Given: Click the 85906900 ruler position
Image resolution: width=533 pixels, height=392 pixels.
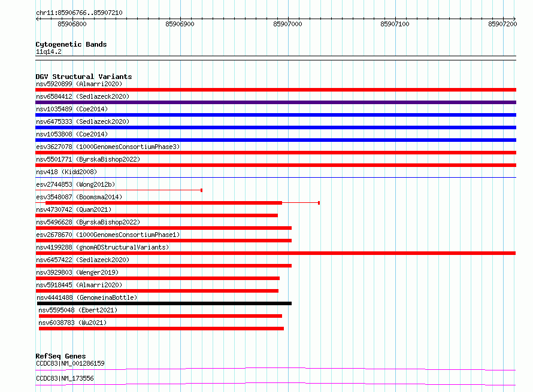Looking at the screenshot, I should pyautogui.click(x=180, y=24).
